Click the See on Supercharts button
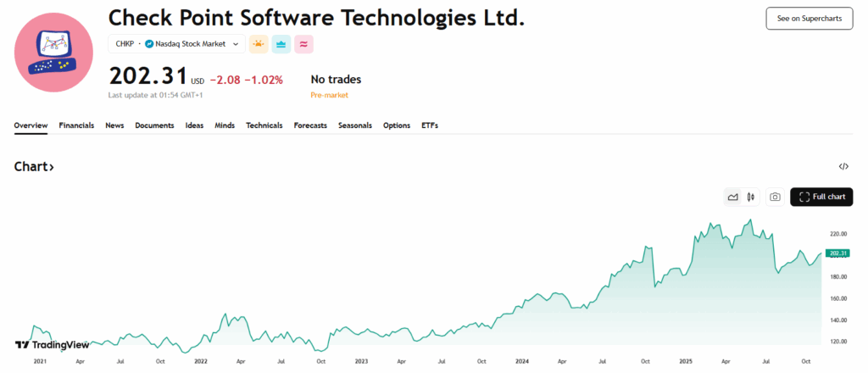The width and height of the screenshot is (868, 373). 809,19
